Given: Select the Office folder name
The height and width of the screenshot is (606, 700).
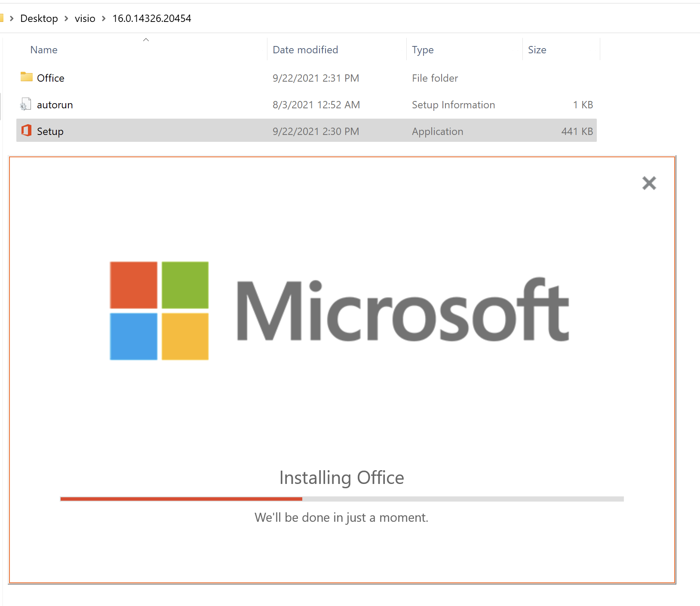Looking at the screenshot, I should tap(51, 78).
